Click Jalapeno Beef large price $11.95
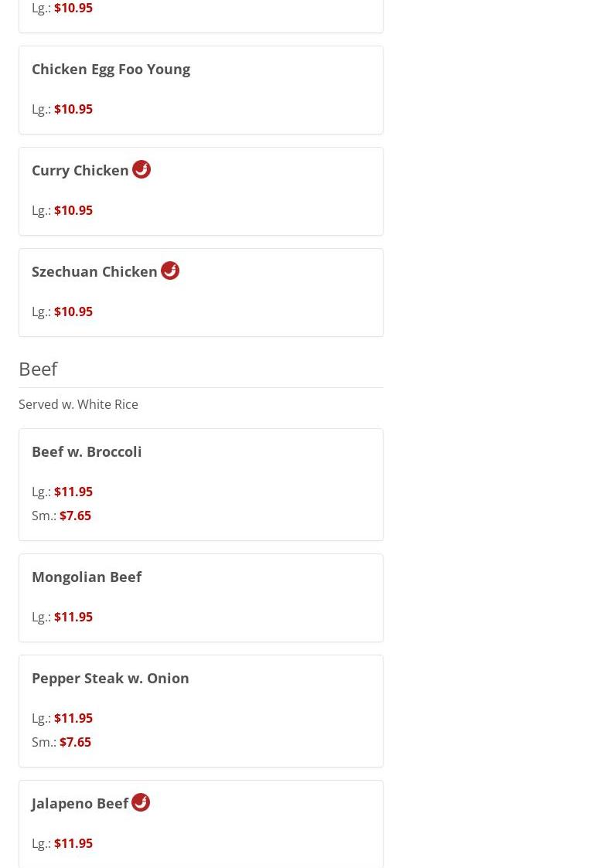The image size is (607, 868). (73, 843)
